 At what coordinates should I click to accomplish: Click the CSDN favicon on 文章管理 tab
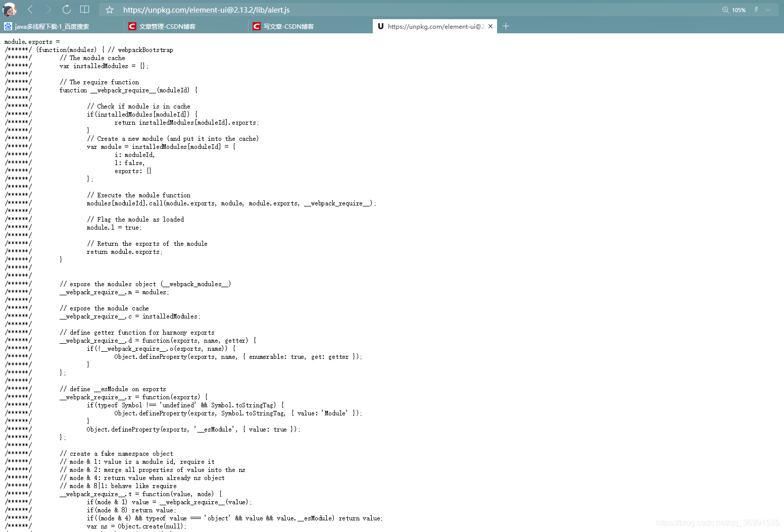[132, 26]
